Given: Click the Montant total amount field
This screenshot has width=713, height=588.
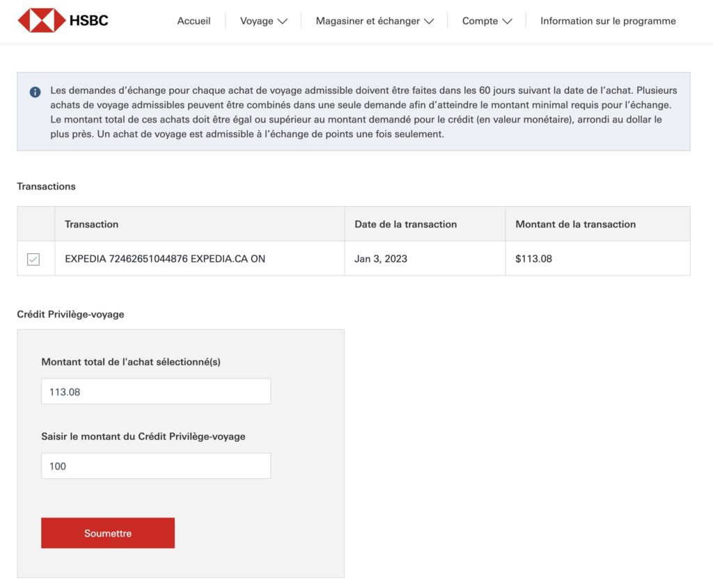Looking at the screenshot, I should coord(155,391).
